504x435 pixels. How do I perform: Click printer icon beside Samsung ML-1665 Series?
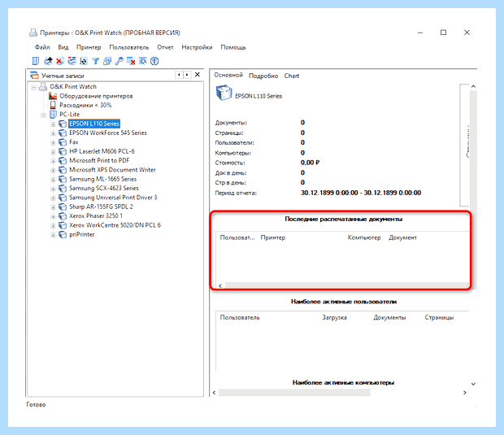coord(63,179)
